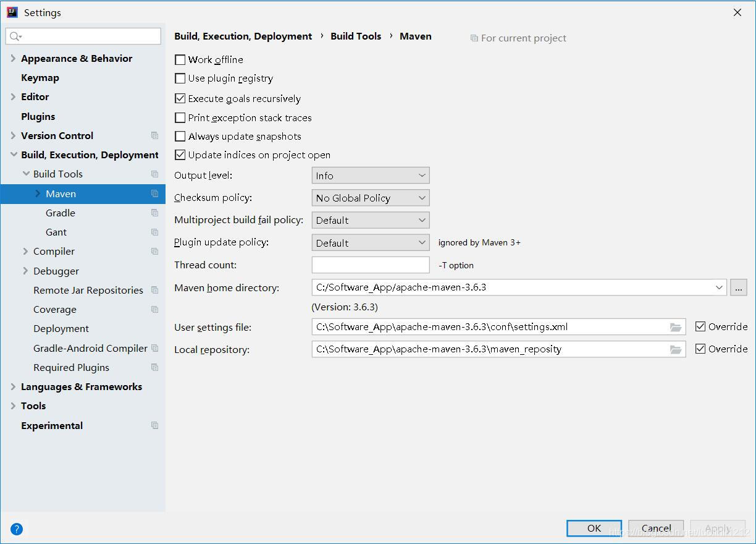Click User settings file path field
The image size is (756, 544).
pos(498,327)
